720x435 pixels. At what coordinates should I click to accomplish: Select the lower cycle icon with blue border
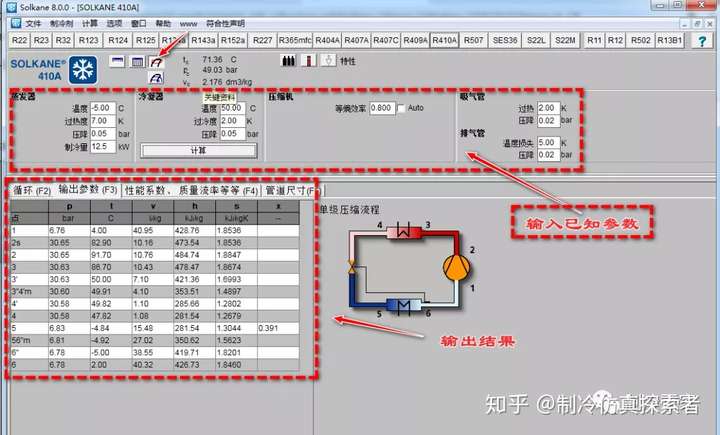156,78
